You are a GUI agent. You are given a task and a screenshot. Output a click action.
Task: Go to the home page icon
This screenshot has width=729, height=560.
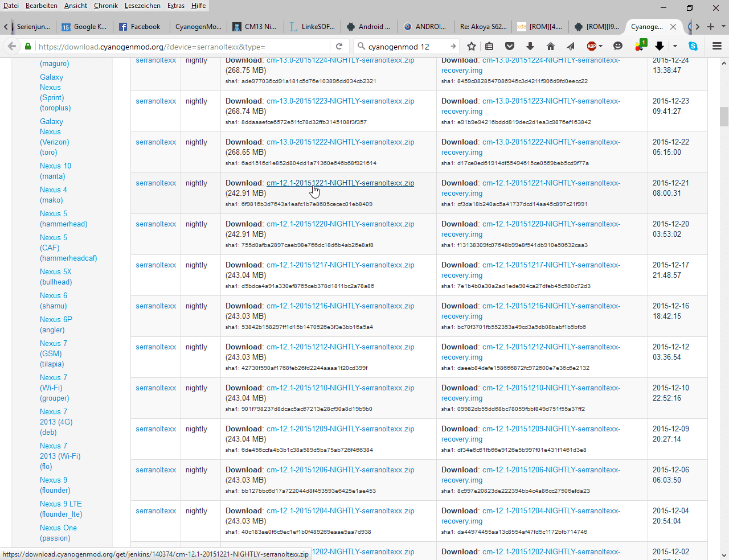pos(550,46)
